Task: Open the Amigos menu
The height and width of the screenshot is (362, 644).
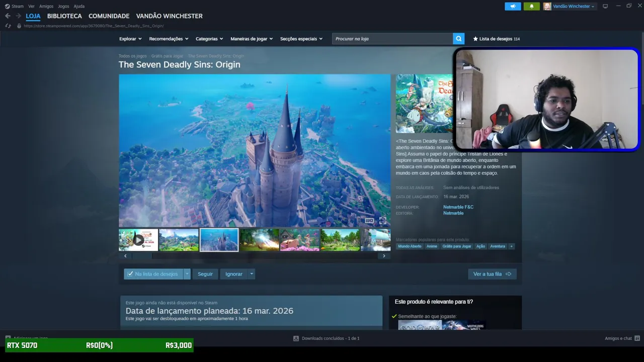Action: tap(46, 6)
